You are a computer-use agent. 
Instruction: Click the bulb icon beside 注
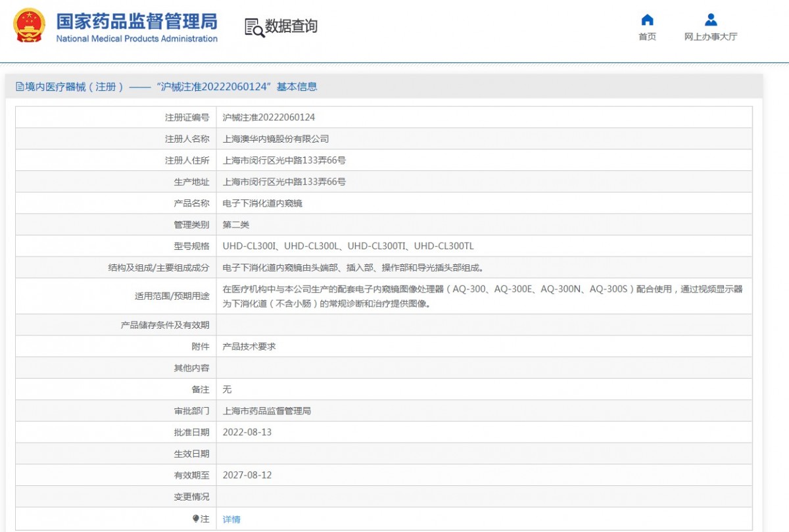196,519
